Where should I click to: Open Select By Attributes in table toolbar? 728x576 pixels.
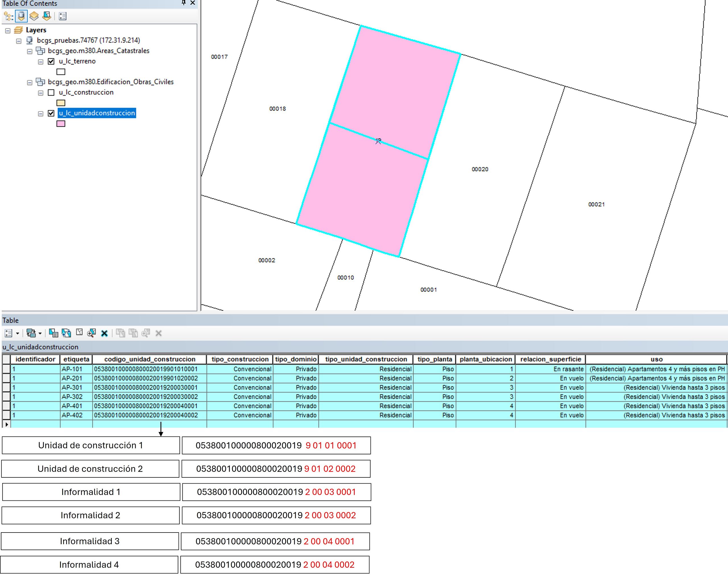pyautogui.click(x=53, y=333)
